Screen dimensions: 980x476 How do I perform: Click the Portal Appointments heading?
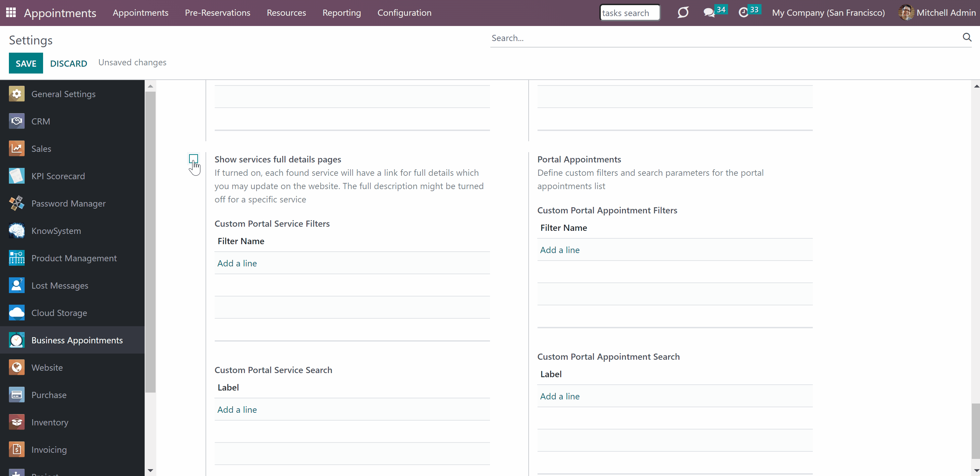[579, 159]
